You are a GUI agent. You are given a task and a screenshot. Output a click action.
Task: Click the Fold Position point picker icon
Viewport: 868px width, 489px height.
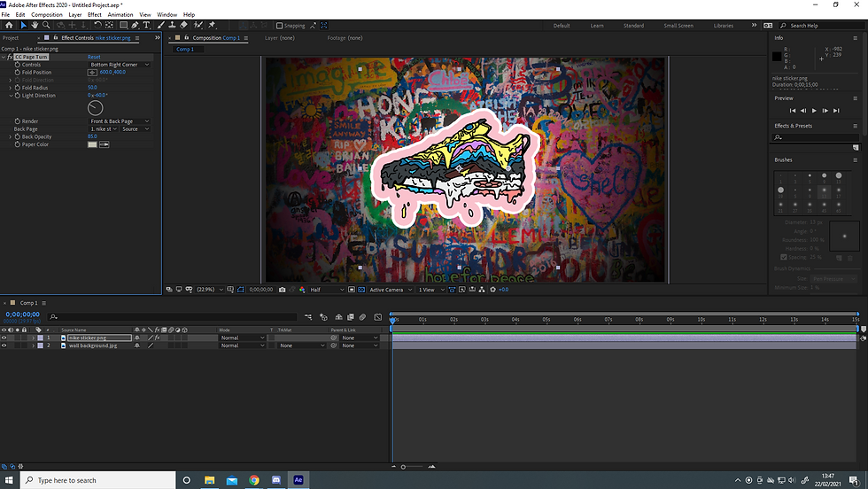92,73
